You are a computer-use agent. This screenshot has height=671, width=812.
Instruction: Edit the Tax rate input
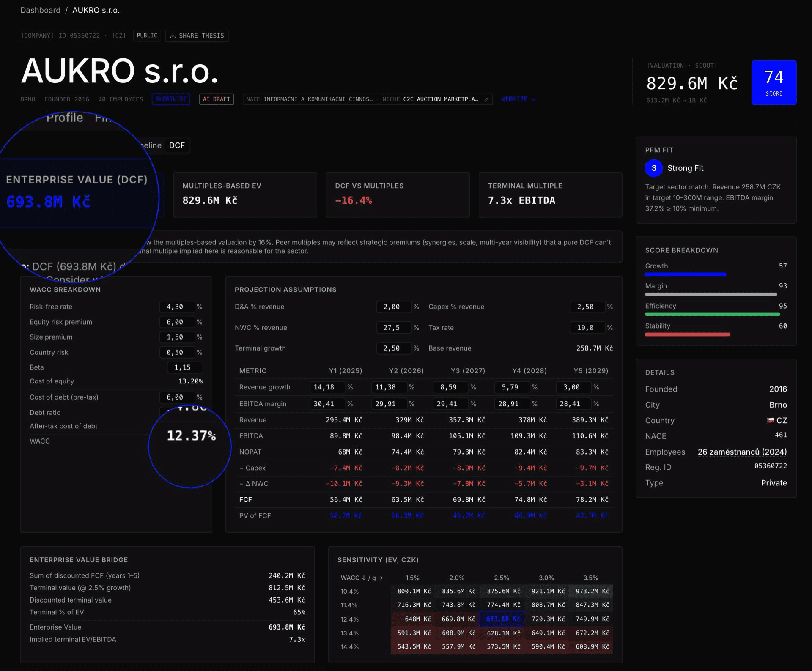[x=587, y=328]
